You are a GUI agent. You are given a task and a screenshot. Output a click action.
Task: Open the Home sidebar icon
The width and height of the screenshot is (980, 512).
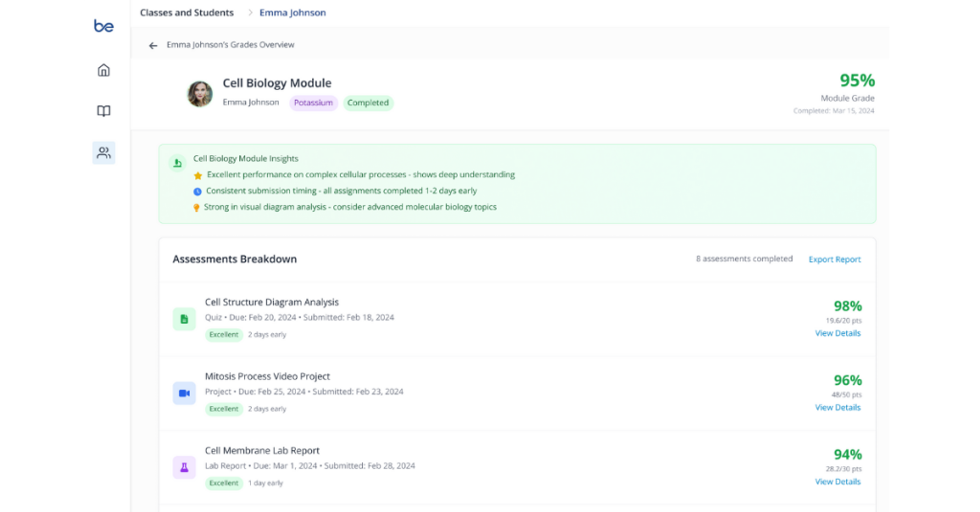coord(103,70)
